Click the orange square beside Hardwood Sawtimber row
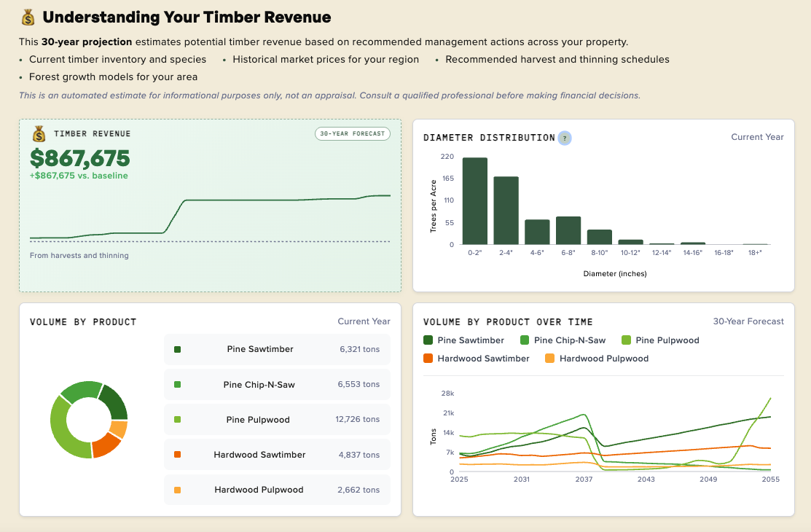811x532 pixels. click(176, 454)
